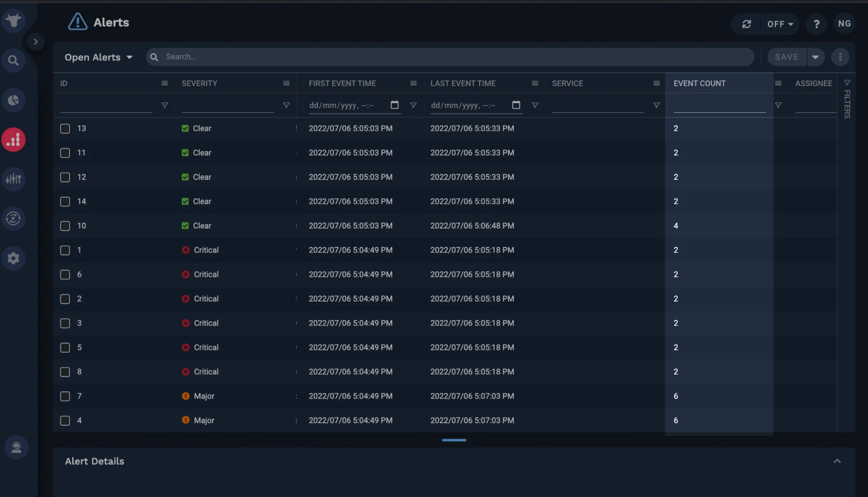Image resolution: width=868 pixels, height=497 pixels.
Task: Open the NG user profile badge
Action: tap(844, 24)
